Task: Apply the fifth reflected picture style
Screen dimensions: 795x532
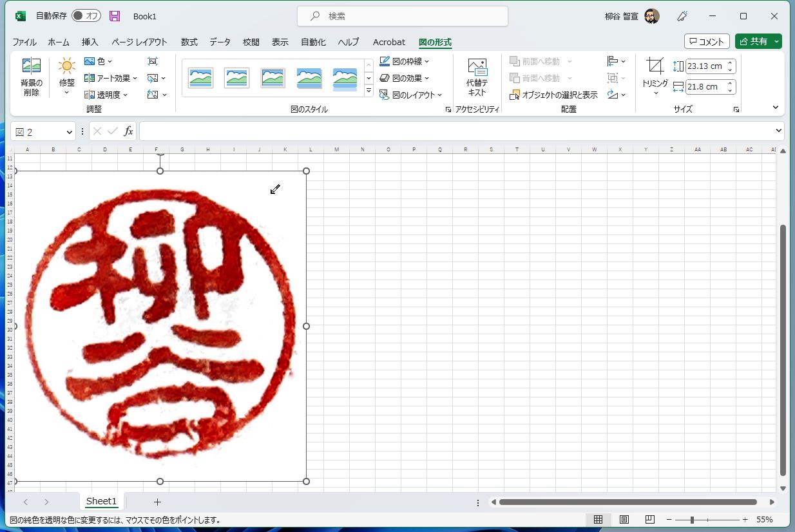Action: coord(345,79)
